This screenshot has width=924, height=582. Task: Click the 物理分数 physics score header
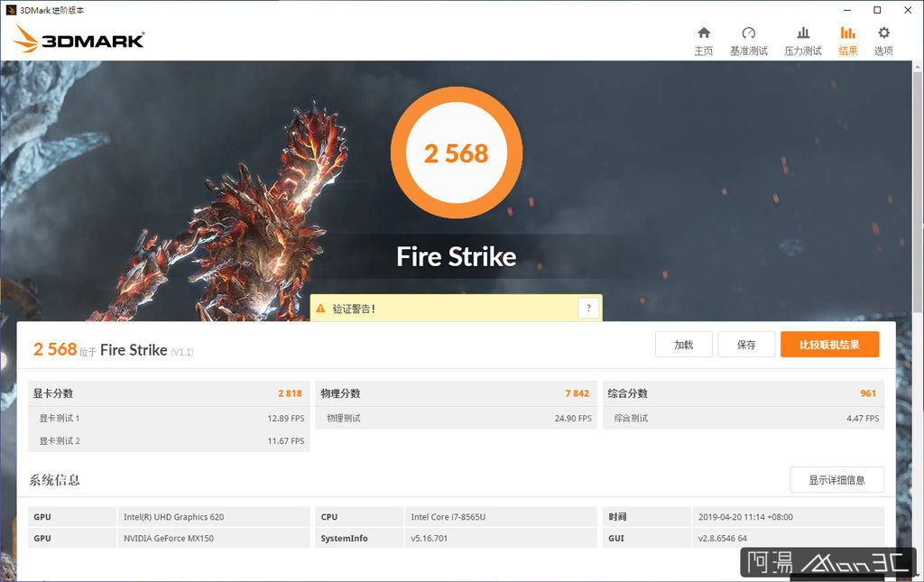[340, 393]
